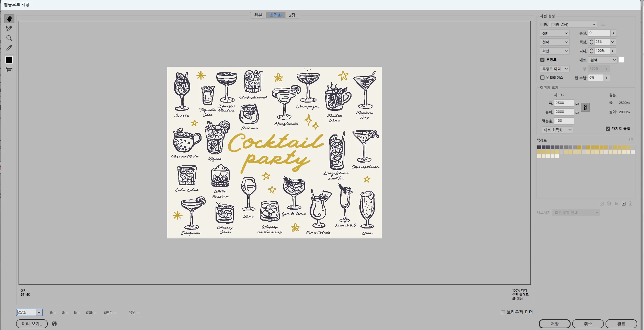
Task: Switch to the 2장 tab
Action: 292,15
